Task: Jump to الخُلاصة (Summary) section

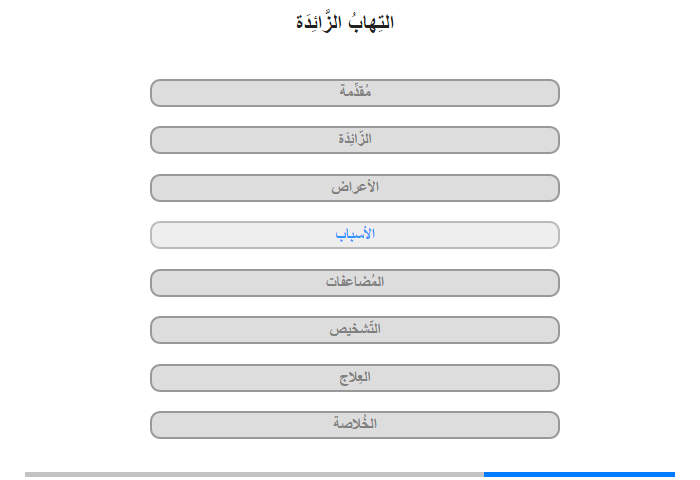Action: (x=355, y=425)
